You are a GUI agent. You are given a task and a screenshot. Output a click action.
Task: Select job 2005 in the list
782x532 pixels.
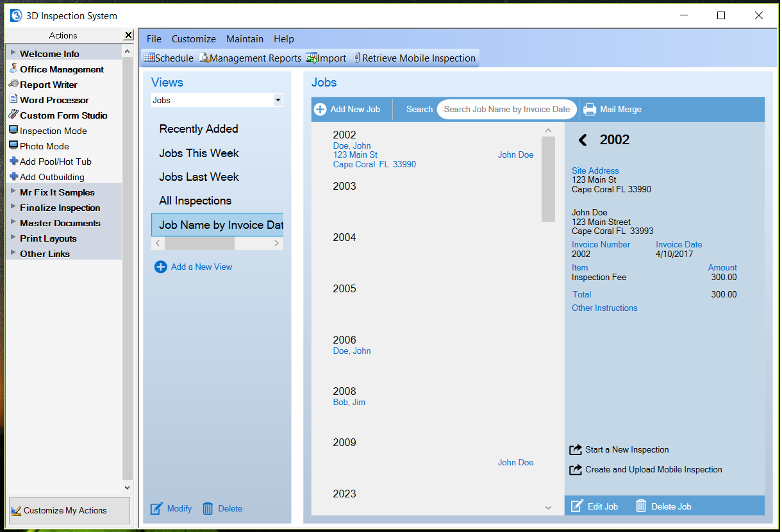[344, 288]
